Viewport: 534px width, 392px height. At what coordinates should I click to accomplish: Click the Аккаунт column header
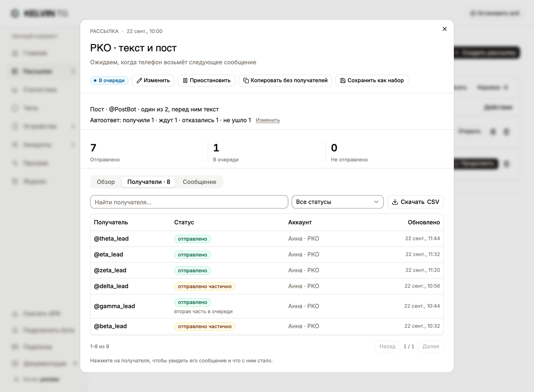click(300, 222)
